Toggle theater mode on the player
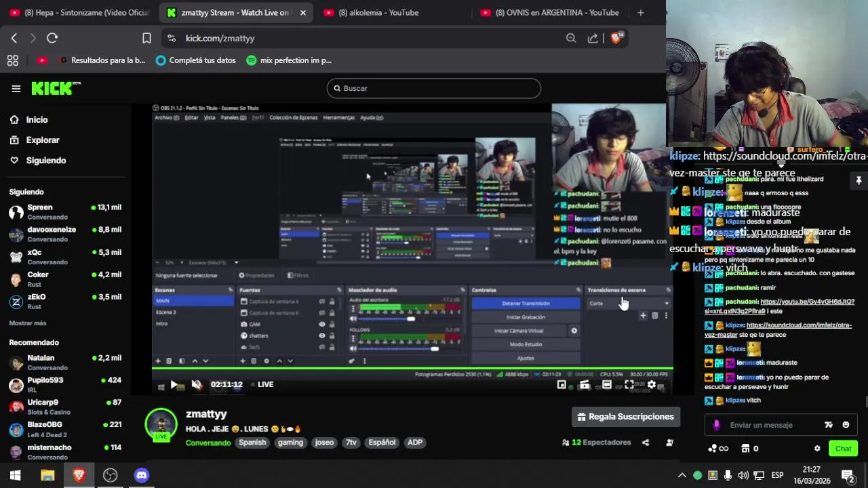Screen dimensions: 868x488 [607, 384]
